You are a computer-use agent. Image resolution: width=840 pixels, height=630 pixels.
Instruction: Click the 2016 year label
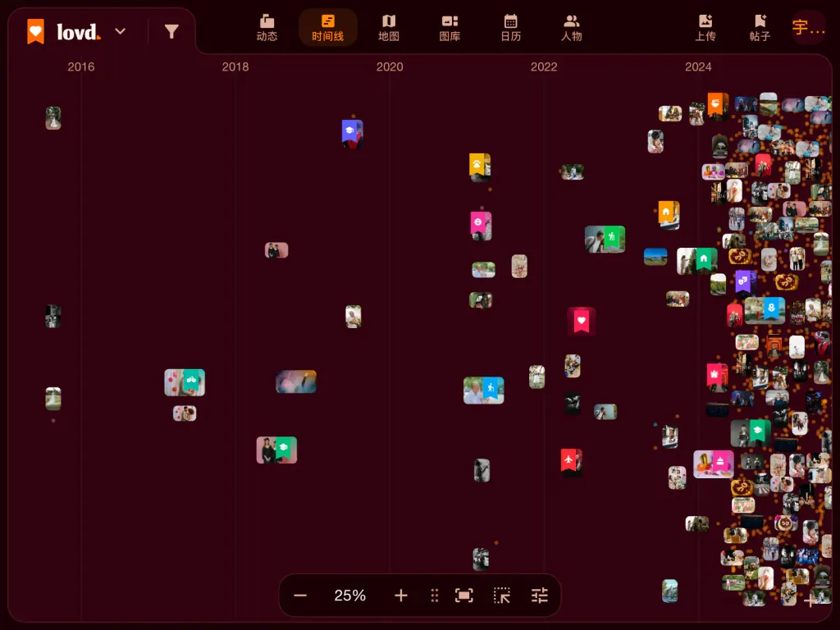pyautogui.click(x=81, y=67)
